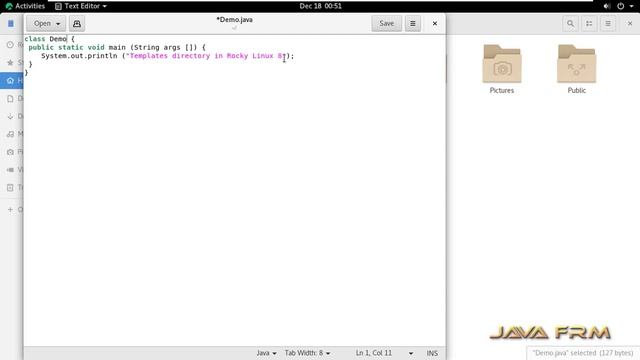Open the Files view options menu
Viewport: 640px width, 360px height.
[x=608, y=24]
